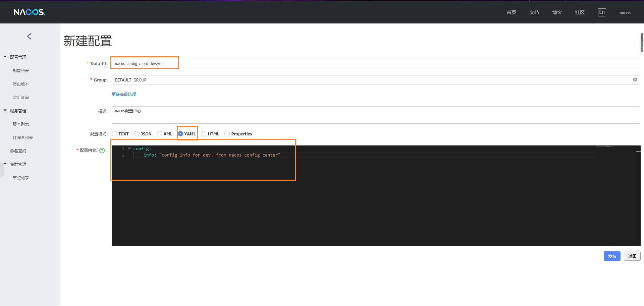Open 社区 in top navigation

pos(580,12)
